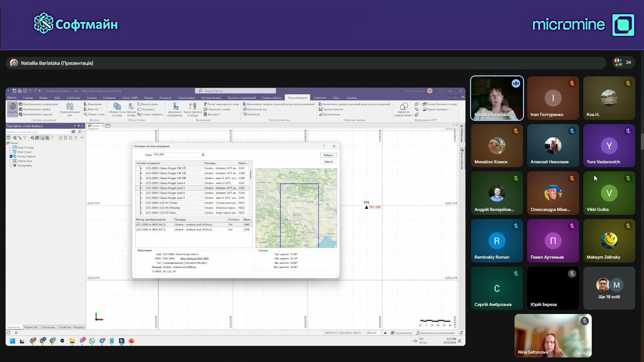
Task: Enable the Point Cloud layer checkbox
Action: coord(11,152)
